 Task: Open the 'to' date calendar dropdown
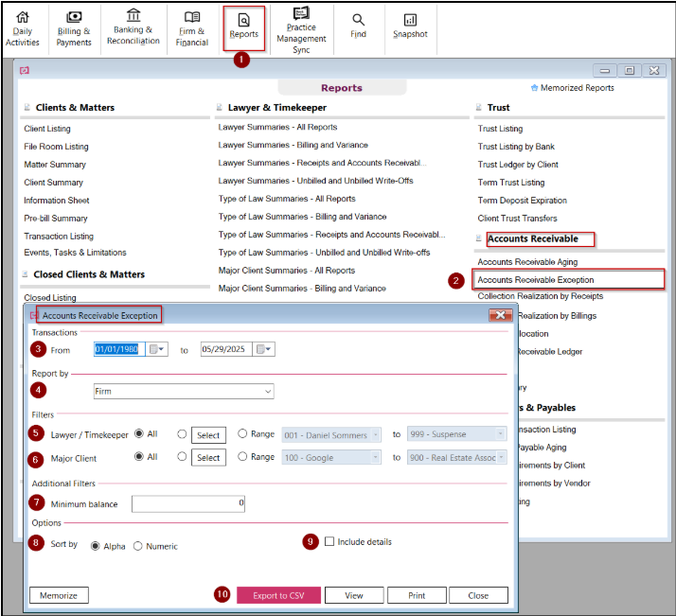tap(263, 349)
